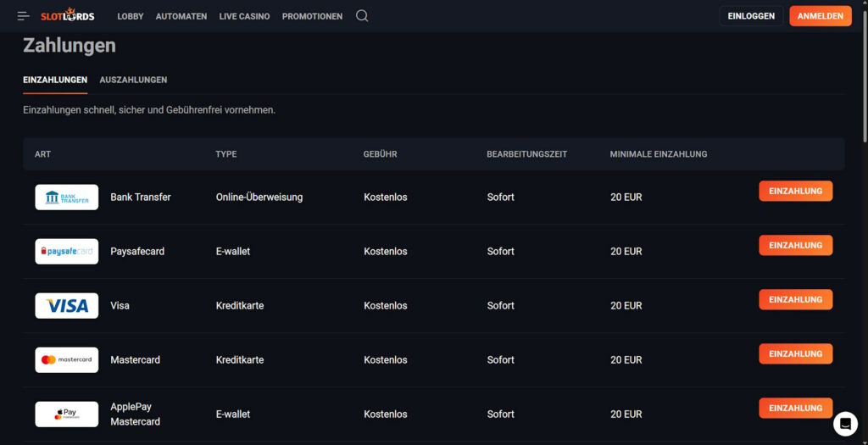Click Einzahlung button for Bank Transfer

[x=795, y=192]
